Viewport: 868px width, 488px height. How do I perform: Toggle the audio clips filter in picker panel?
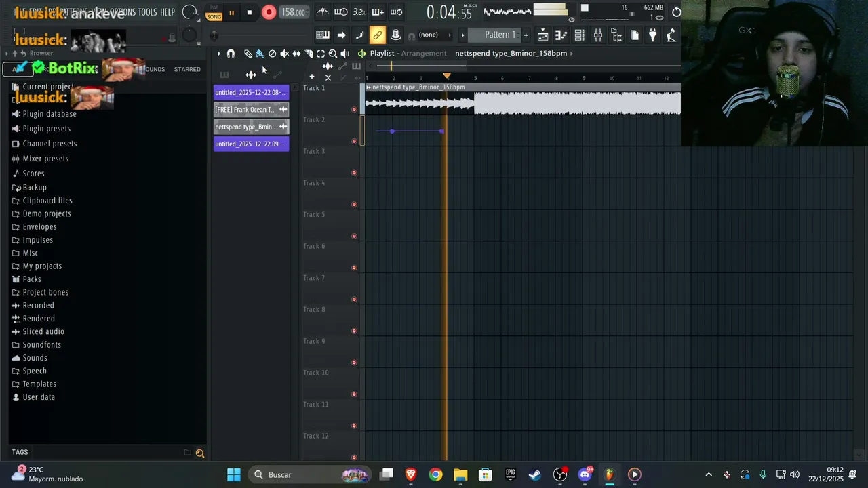251,75
